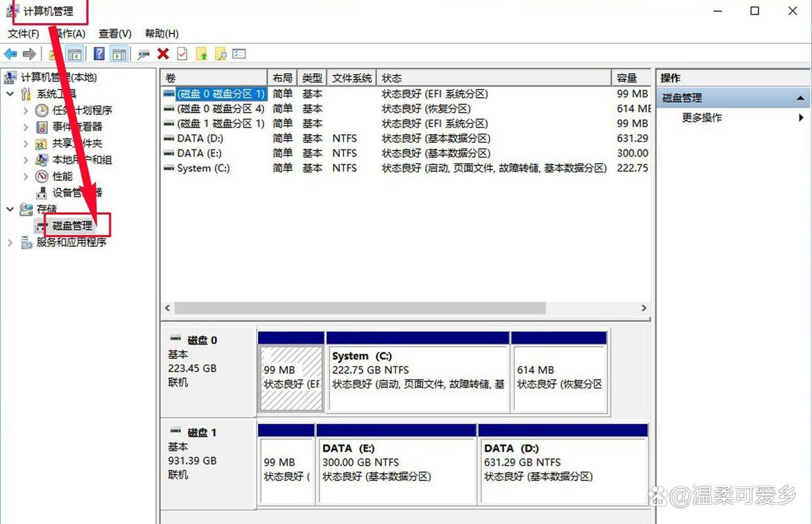Toggle the action pane visibility

[x=119, y=54]
